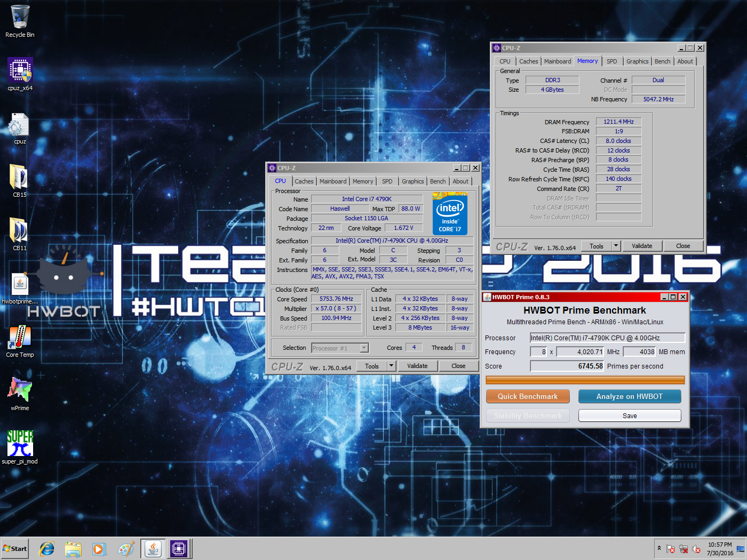Click the CPU-Z title bar icon of Memory window

pyautogui.click(x=497, y=48)
